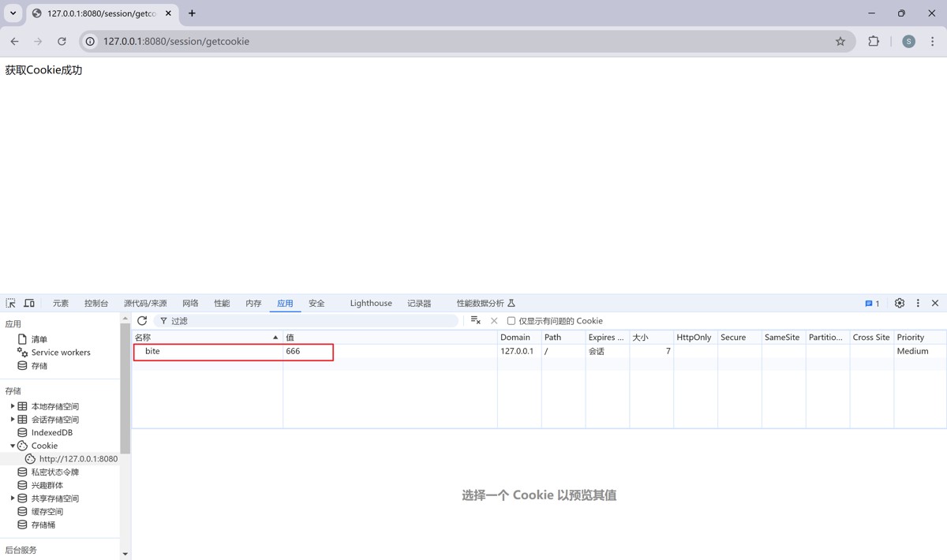Select IndexedDB in storage tree
Viewport: 947px width, 560px height.
pos(51,432)
